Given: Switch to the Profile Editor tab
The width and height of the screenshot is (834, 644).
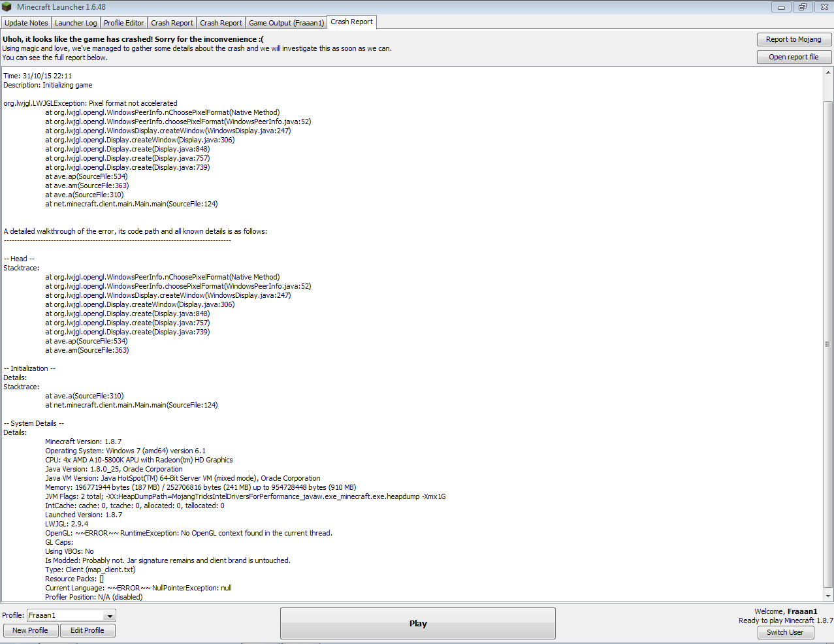Looking at the screenshot, I should 123,23.
